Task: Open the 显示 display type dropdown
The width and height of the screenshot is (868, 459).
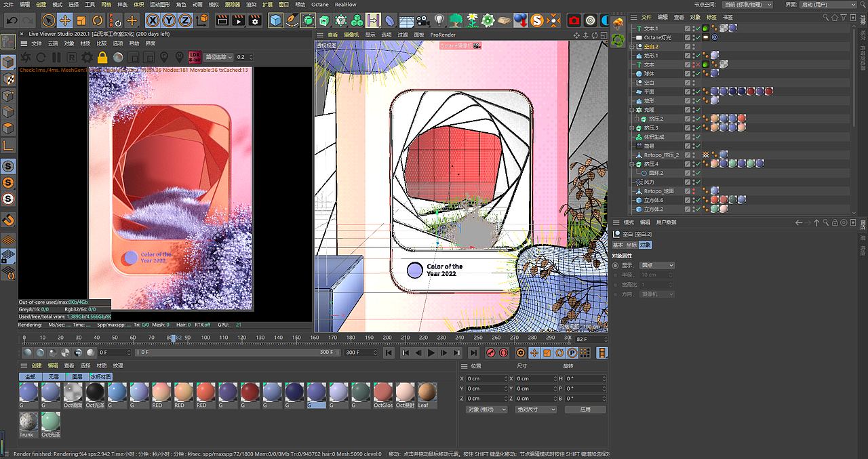Action: pyautogui.click(x=657, y=265)
